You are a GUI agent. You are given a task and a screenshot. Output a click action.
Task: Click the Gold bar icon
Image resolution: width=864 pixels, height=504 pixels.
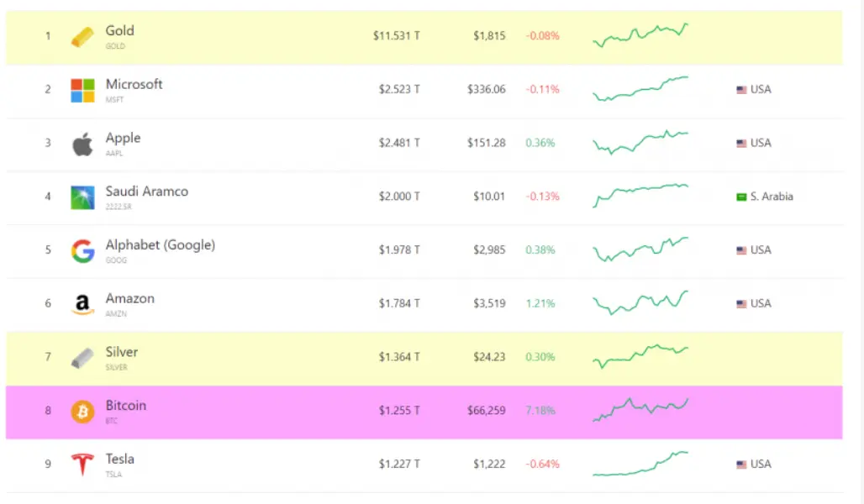tap(82, 37)
